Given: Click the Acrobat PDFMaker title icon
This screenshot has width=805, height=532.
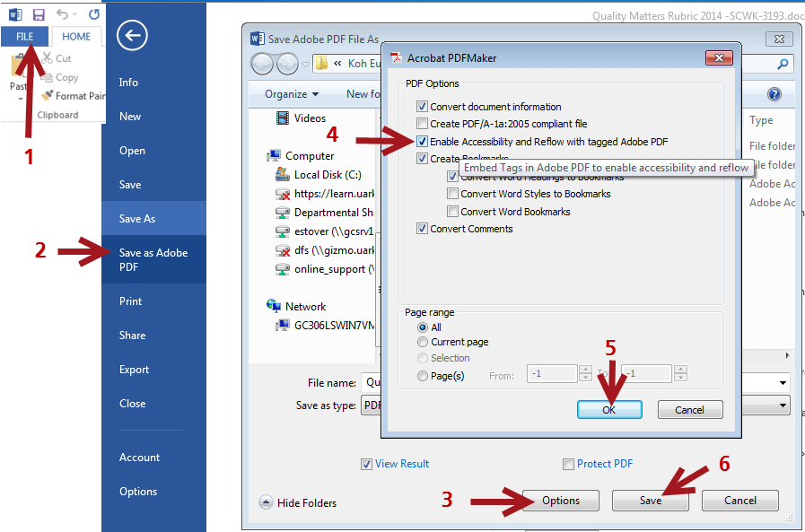Looking at the screenshot, I should tap(396, 58).
